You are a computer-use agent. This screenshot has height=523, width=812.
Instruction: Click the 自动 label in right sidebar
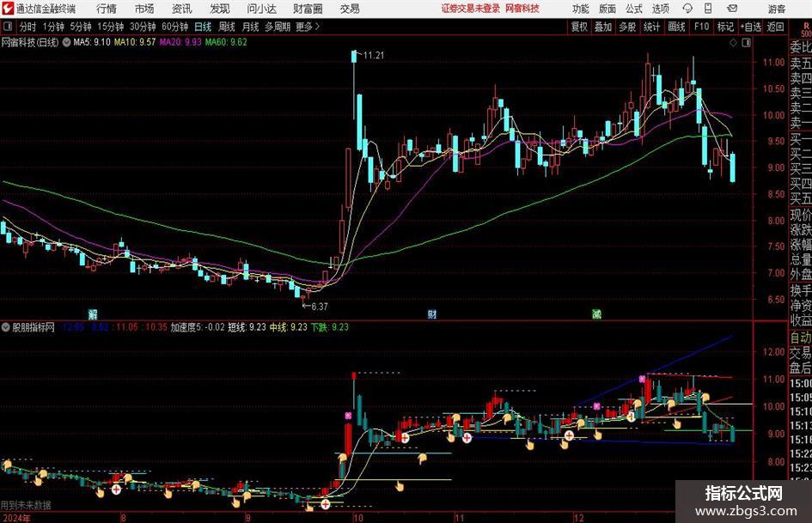pos(801,338)
